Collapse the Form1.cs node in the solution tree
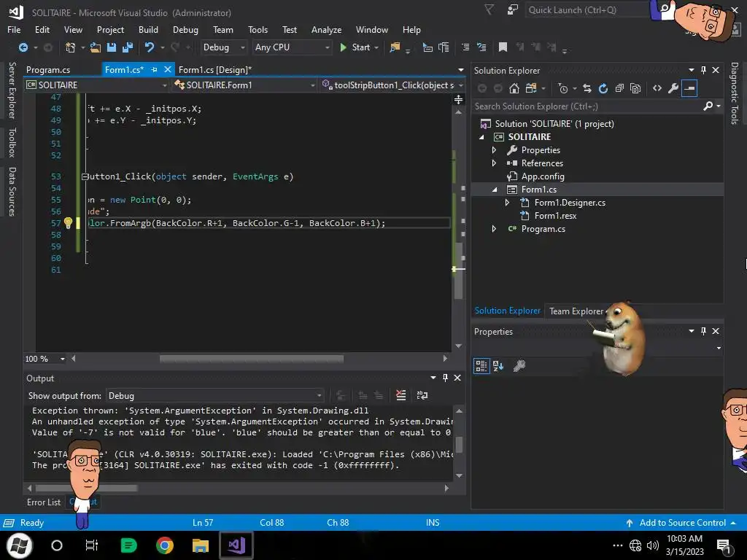This screenshot has width=747, height=560. coord(495,190)
